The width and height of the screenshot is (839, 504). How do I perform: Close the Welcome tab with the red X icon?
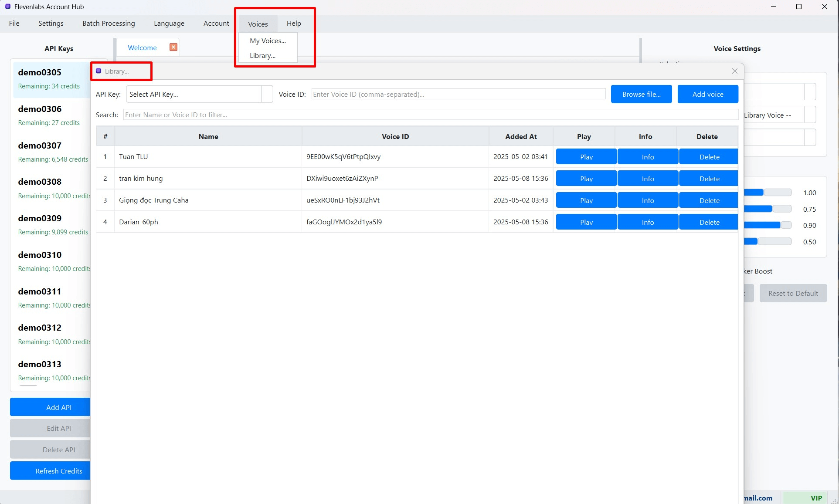(173, 47)
